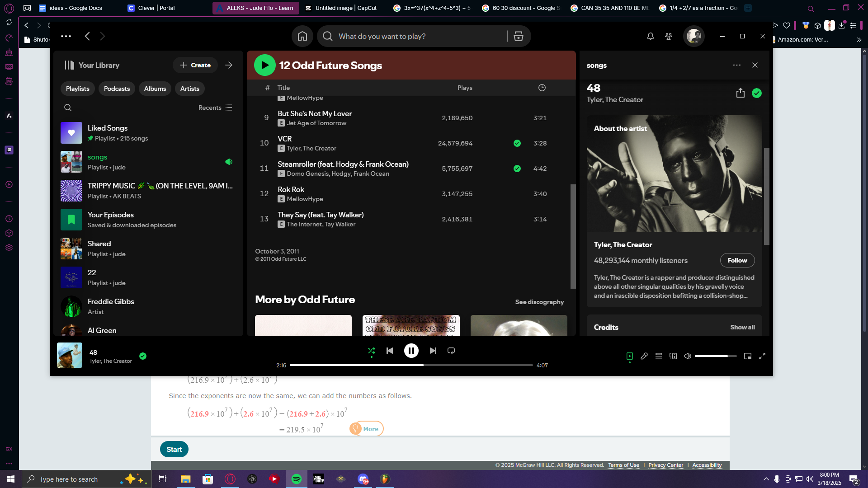This screenshot has width=868, height=488.
Task: Open the More hint button in ALEKS
Action: [366, 429]
